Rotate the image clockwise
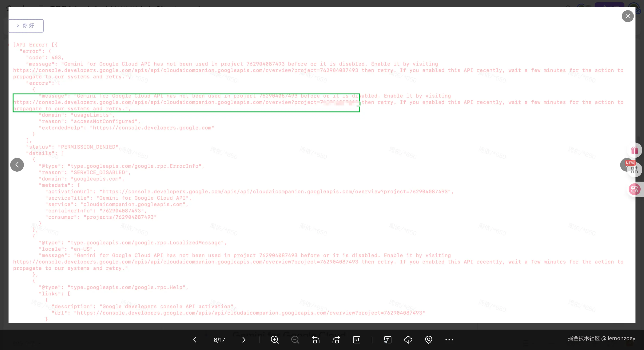 (x=336, y=340)
